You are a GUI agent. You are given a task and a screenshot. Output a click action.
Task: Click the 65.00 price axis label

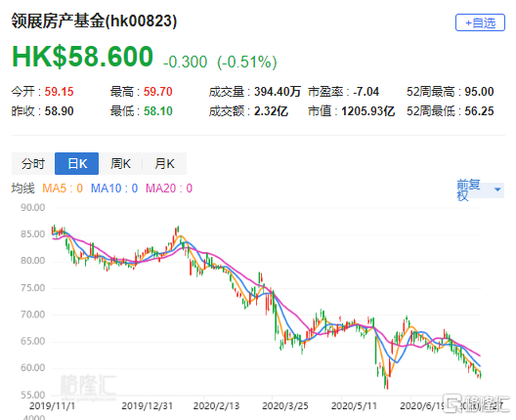coord(32,341)
